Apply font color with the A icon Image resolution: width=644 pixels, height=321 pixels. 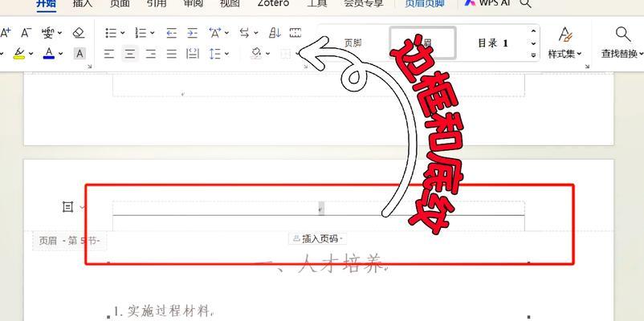coord(49,51)
